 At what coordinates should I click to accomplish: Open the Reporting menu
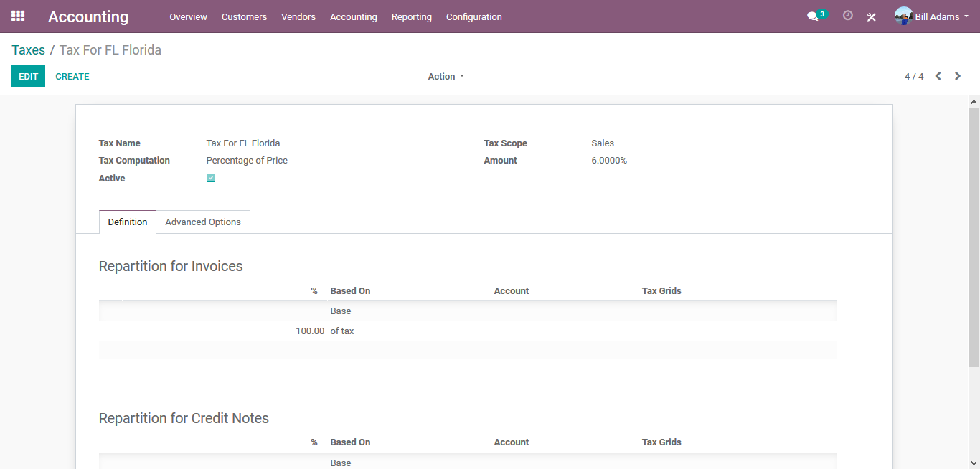click(x=411, y=16)
